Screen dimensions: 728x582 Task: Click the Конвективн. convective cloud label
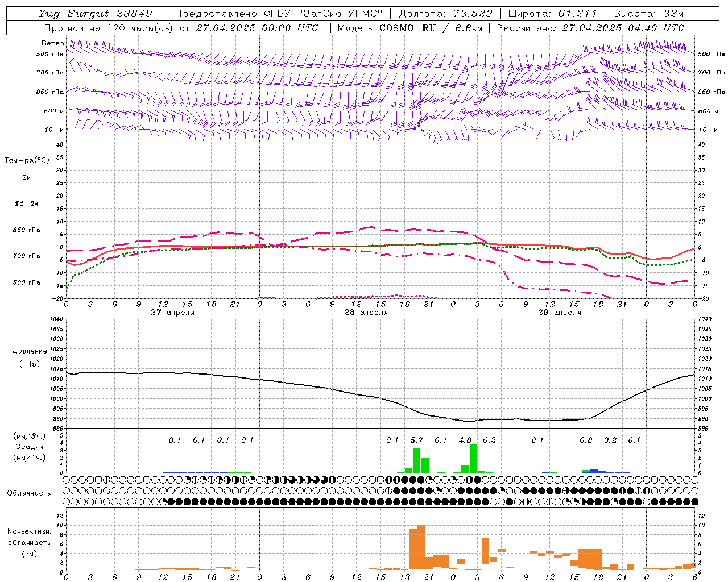[x=29, y=531]
